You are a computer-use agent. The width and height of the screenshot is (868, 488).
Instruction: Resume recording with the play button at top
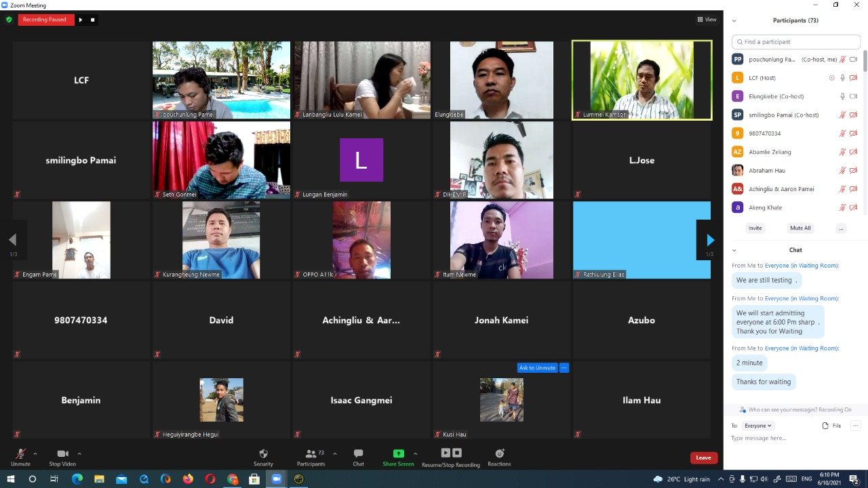81,20
